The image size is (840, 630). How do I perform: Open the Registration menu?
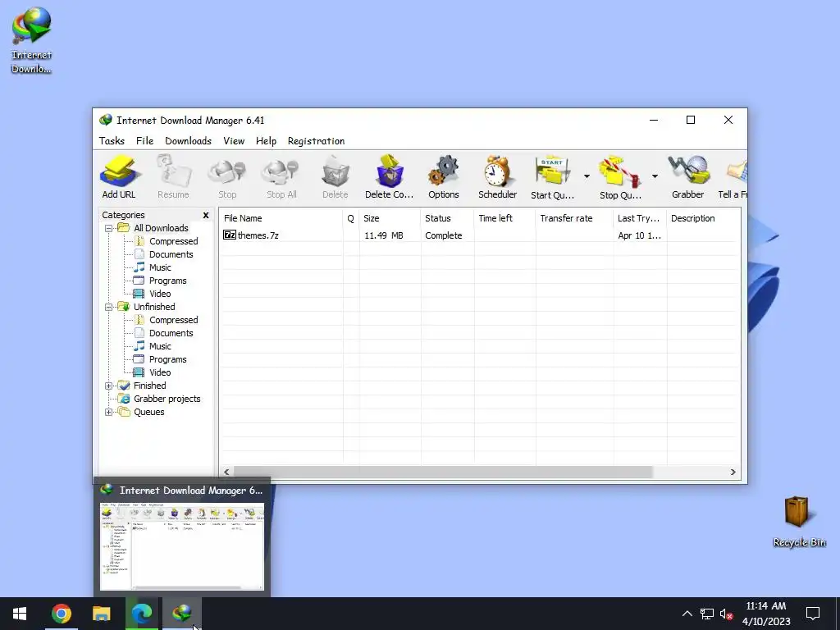point(316,141)
